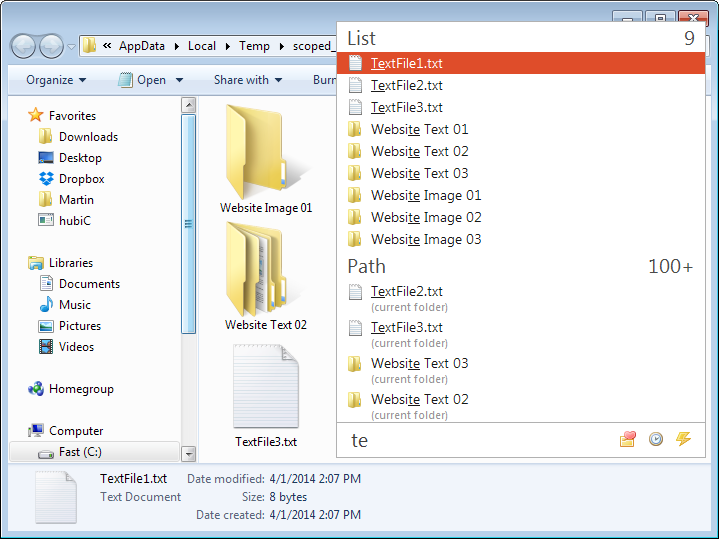The image size is (719, 539).
Task: Click the Forward navigation button
Action: [x=51, y=46]
